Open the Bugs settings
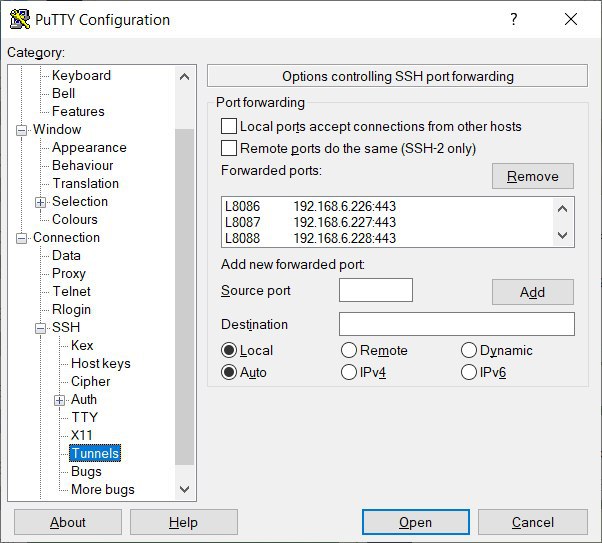Screen dimensions: 602x543 [86, 472]
